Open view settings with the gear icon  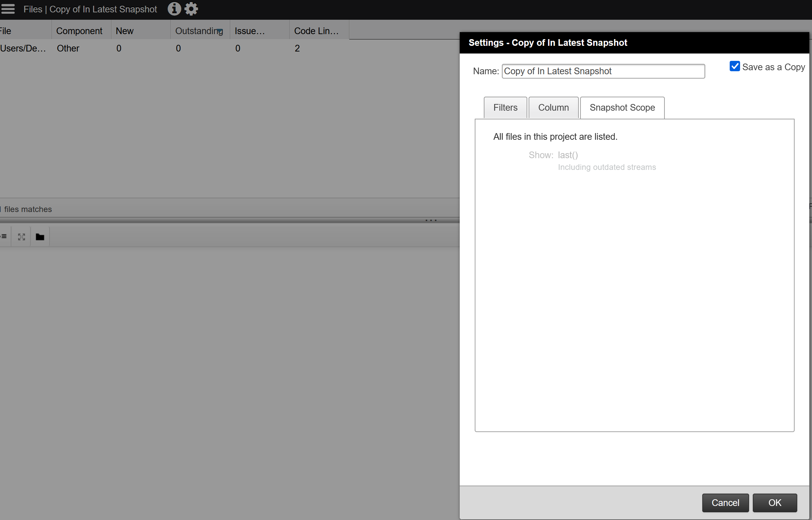[191, 9]
